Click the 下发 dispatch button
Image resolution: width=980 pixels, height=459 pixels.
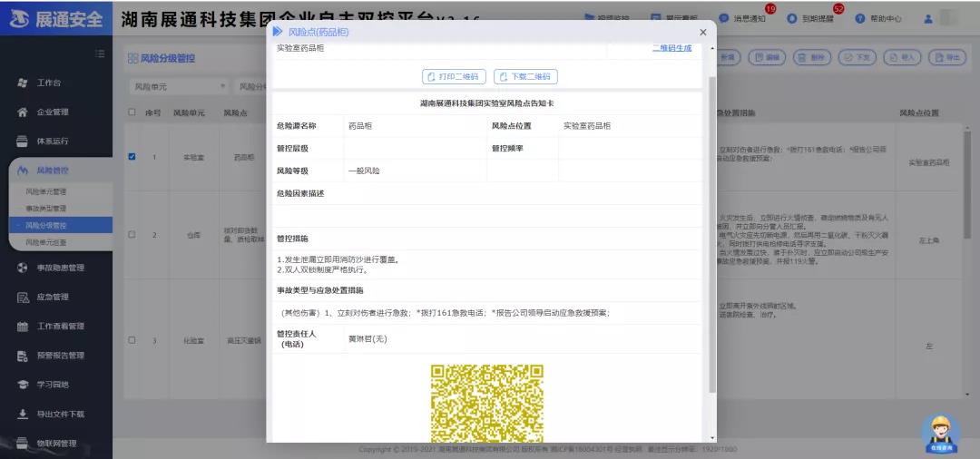(x=857, y=57)
